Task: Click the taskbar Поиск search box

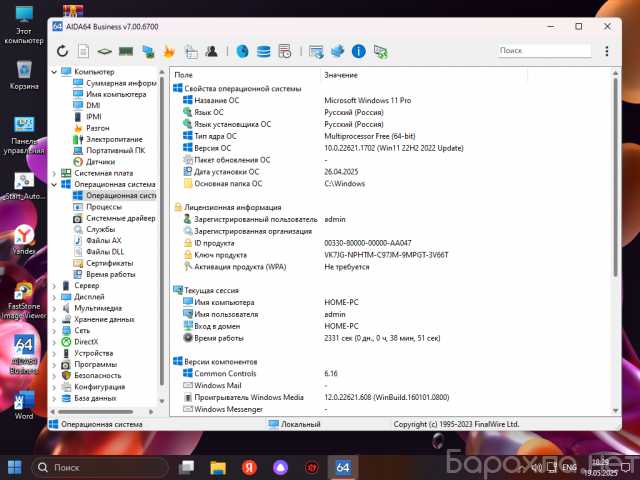Action: coord(100,467)
